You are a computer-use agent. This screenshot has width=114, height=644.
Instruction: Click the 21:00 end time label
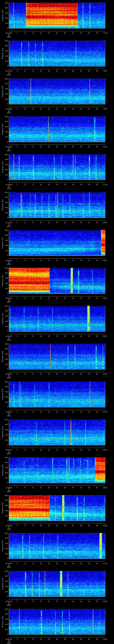(x=105, y=184)
